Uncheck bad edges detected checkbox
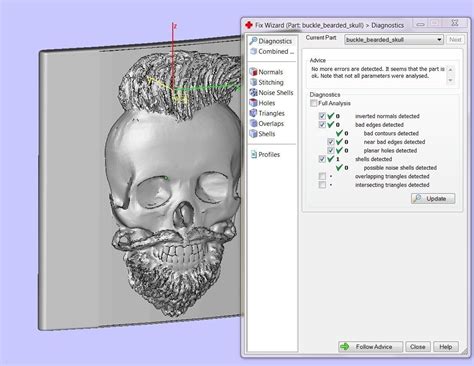The height and width of the screenshot is (366, 474). [x=322, y=125]
